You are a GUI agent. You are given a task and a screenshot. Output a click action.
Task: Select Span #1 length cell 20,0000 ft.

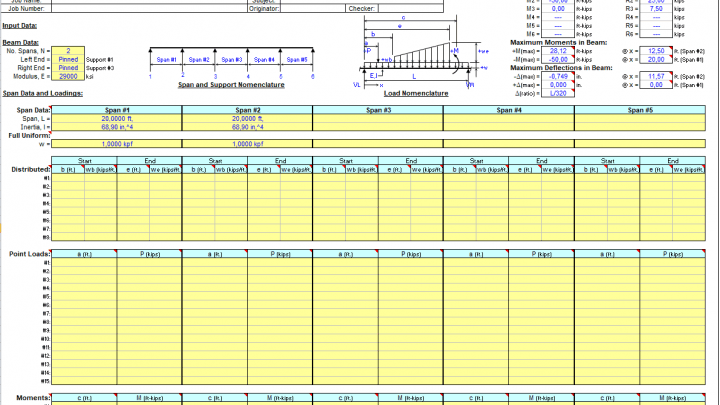point(117,118)
